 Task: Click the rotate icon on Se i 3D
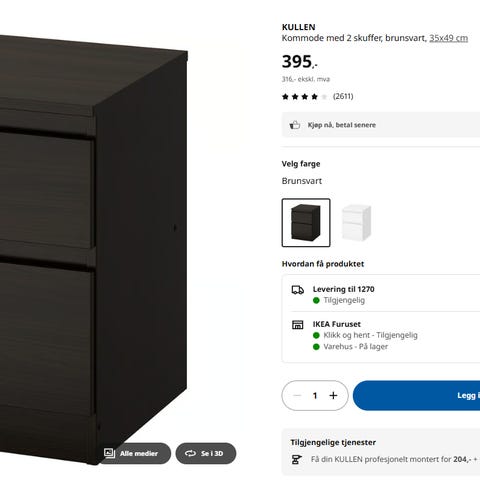pos(190,453)
